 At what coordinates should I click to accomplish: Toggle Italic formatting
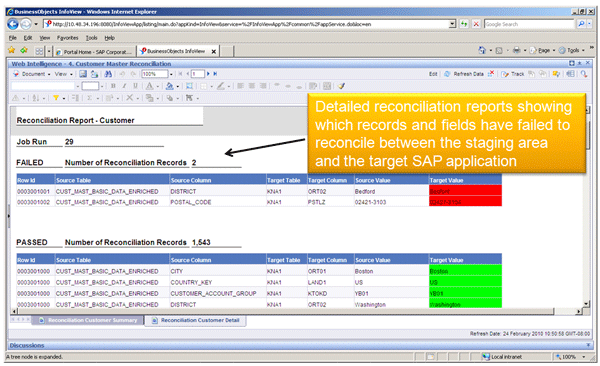click(x=124, y=86)
